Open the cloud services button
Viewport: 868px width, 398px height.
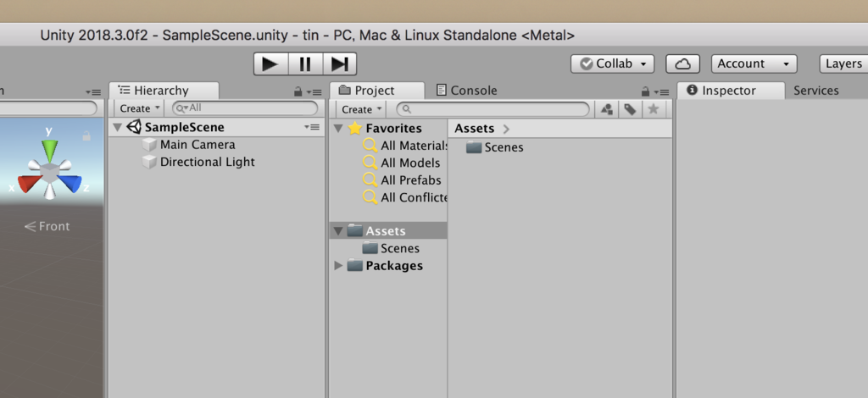tap(682, 64)
